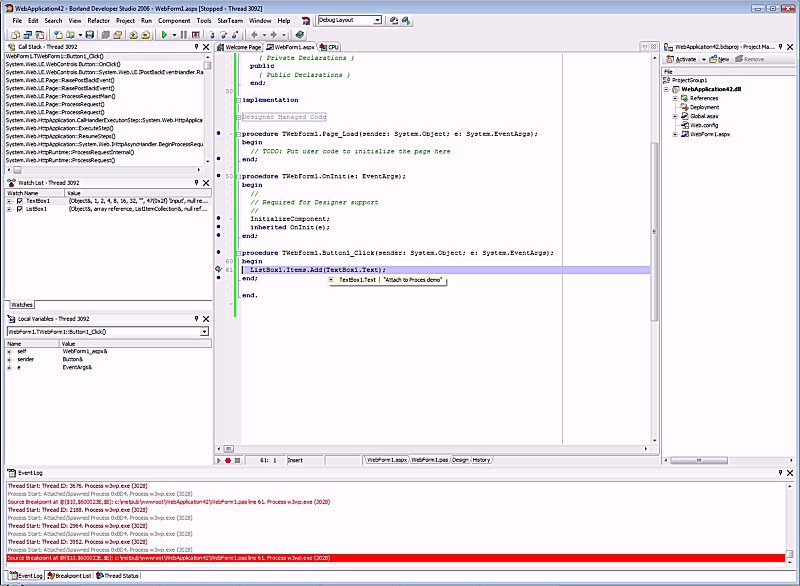Click the macro play button below editor
This screenshot has width=800, height=586.
tap(219, 460)
